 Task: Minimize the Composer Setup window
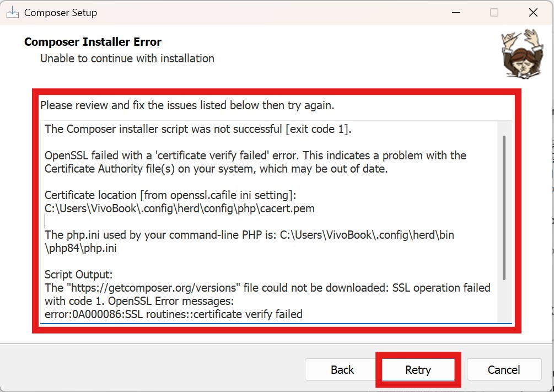(455, 12)
